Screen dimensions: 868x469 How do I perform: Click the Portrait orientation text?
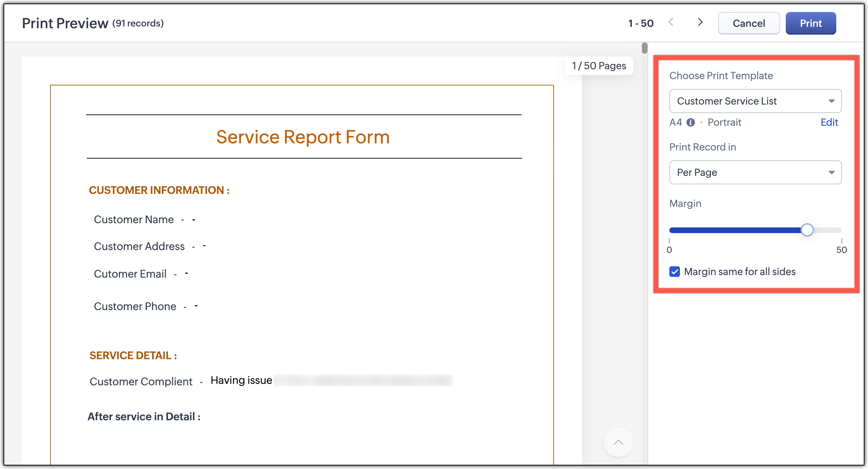point(724,122)
